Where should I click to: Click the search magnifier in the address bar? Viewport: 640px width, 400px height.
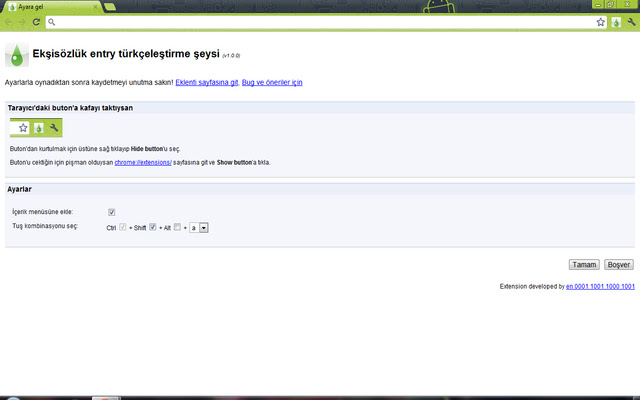pyautogui.click(x=52, y=21)
